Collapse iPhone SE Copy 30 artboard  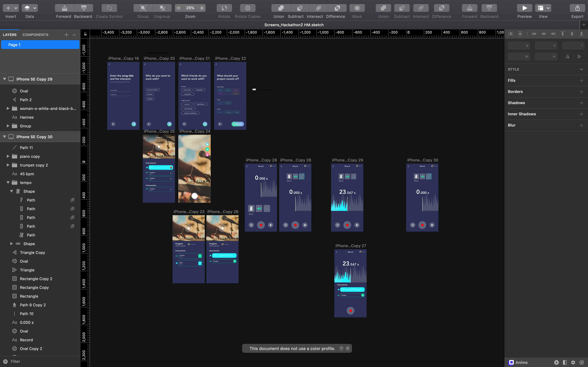[x=4, y=137]
